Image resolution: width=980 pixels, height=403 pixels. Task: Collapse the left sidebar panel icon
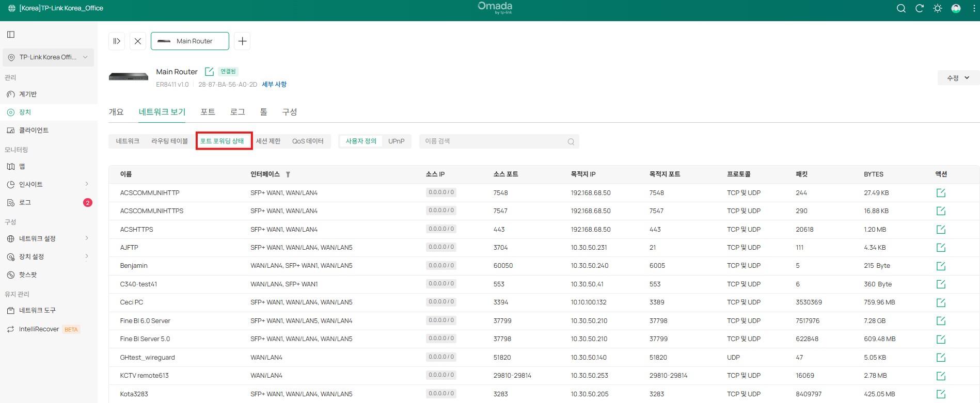11,35
